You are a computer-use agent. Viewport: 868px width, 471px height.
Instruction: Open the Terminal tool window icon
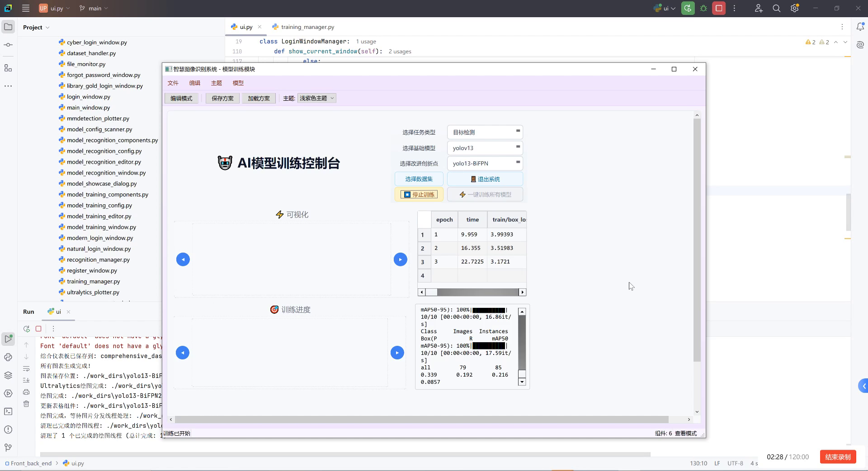[x=8, y=411]
